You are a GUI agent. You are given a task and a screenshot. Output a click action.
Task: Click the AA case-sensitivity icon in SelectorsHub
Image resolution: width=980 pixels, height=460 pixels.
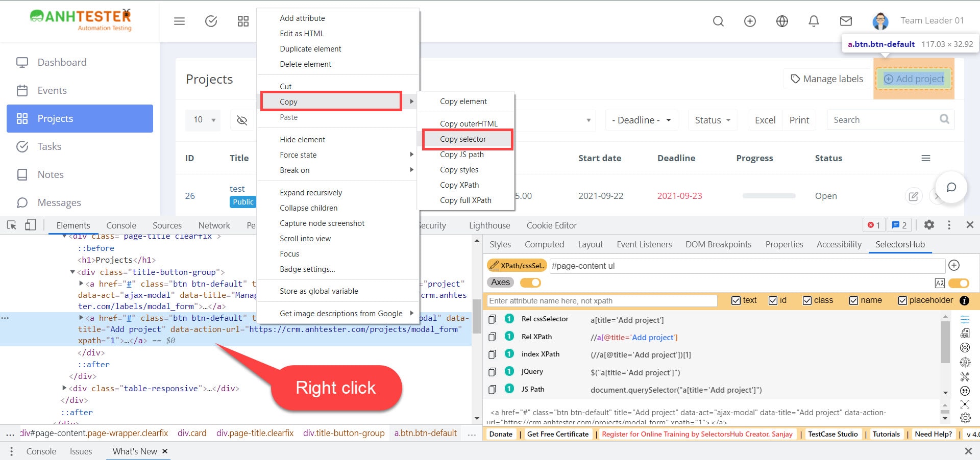940,283
